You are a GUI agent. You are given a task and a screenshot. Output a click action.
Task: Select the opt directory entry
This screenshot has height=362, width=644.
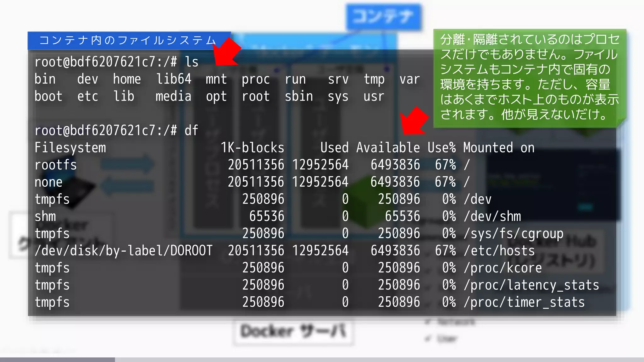tap(216, 97)
